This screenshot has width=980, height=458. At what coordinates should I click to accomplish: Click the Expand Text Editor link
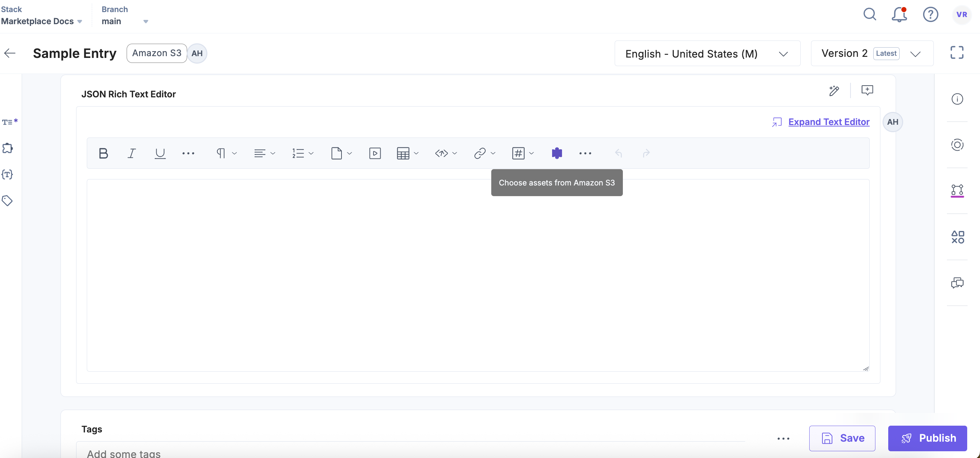pyautogui.click(x=828, y=122)
